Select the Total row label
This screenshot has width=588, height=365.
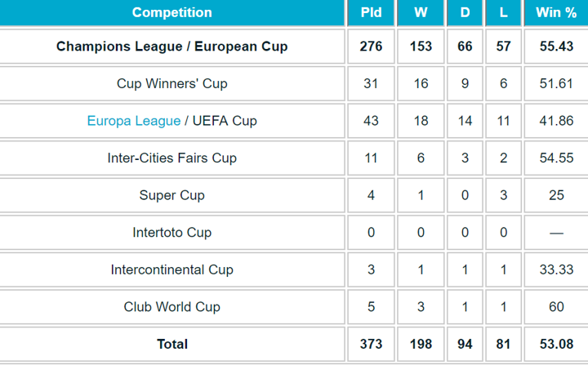point(171,344)
